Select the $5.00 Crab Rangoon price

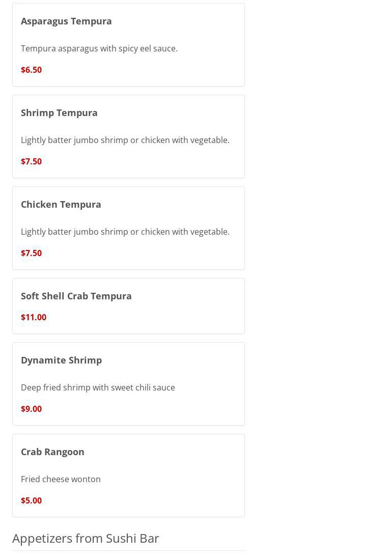31,500
